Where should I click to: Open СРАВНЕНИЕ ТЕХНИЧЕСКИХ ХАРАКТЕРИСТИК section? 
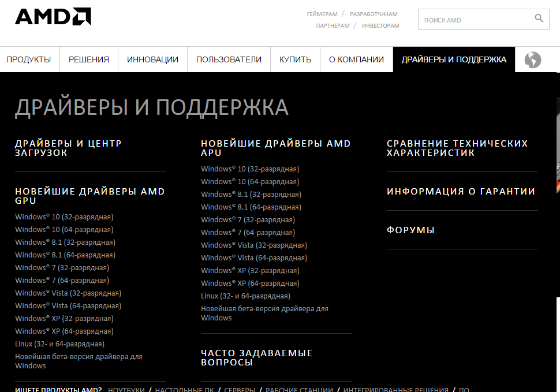point(457,148)
